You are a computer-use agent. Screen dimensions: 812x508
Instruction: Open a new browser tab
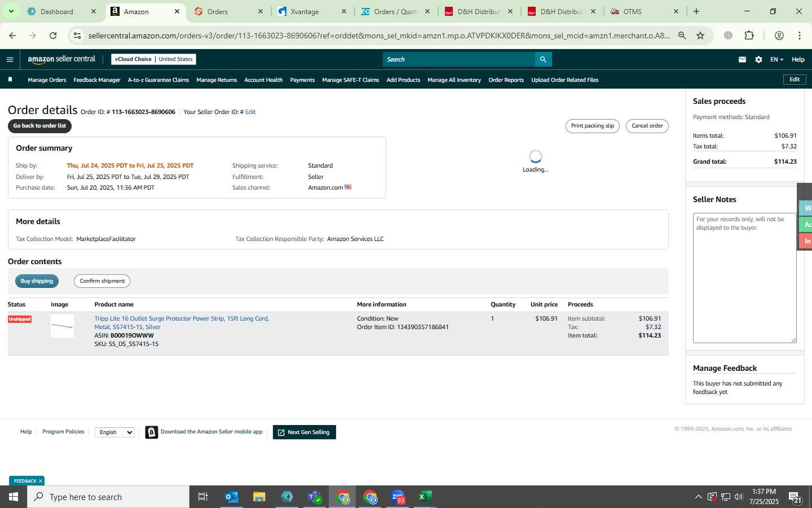(696, 11)
